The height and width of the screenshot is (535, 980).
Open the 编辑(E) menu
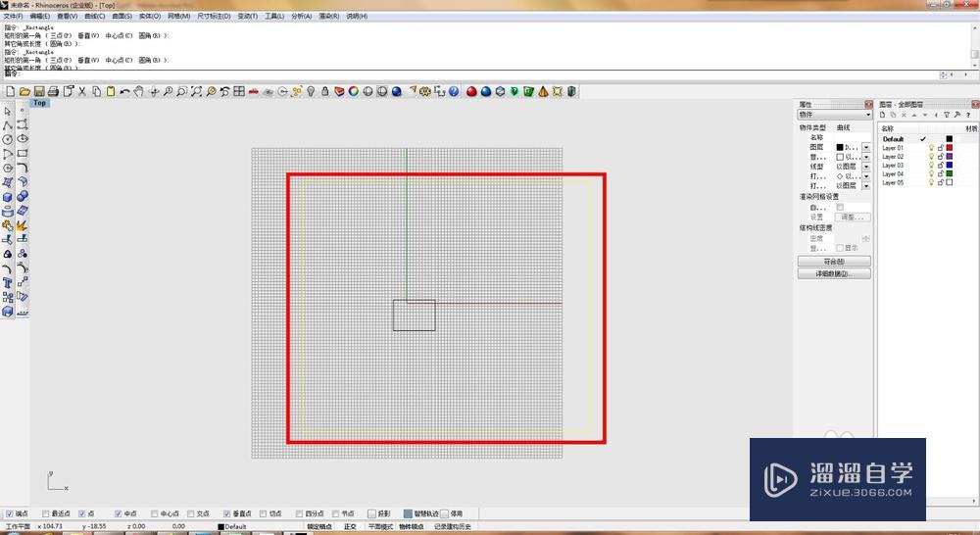coord(39,17)
